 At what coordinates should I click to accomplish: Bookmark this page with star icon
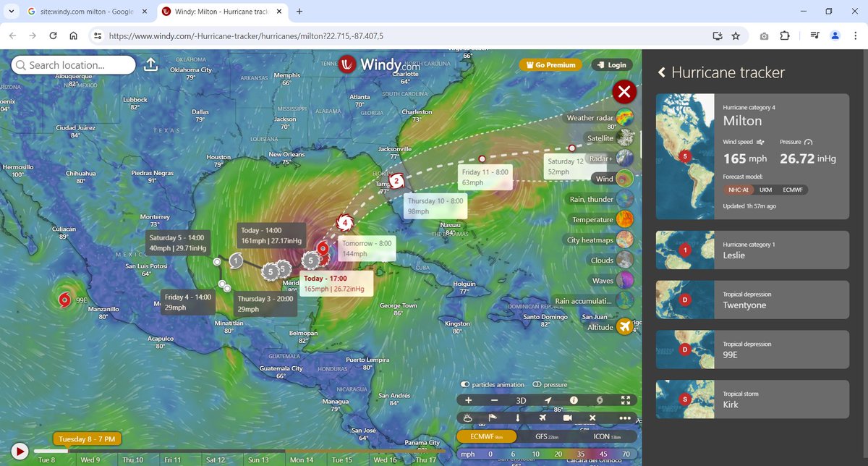[x=736, y=35]
